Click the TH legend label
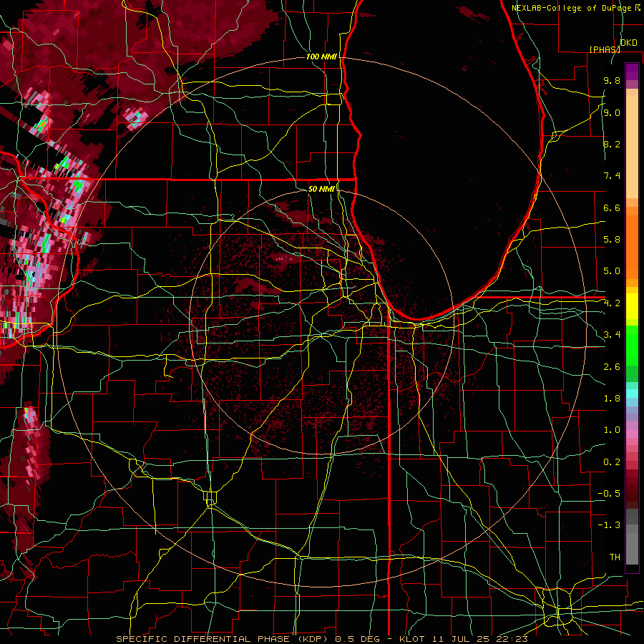The image size is (644, 644). pyautogui.click(x=615, y=557)
